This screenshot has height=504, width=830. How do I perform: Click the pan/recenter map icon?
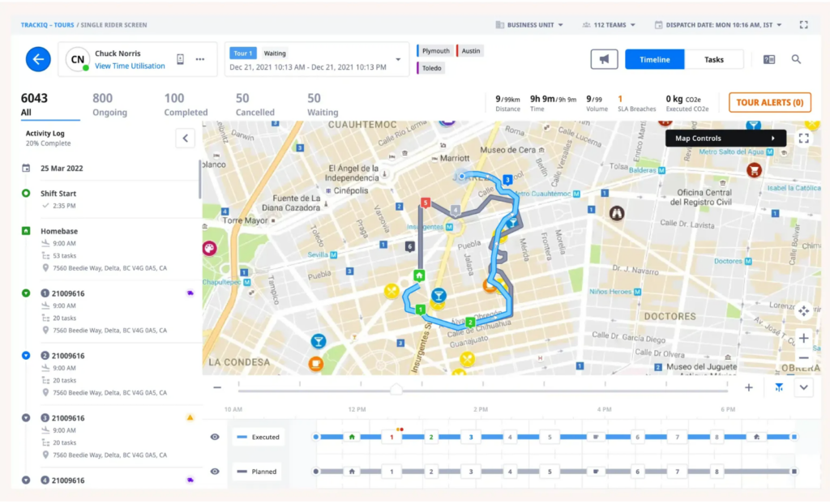(803, 311)
